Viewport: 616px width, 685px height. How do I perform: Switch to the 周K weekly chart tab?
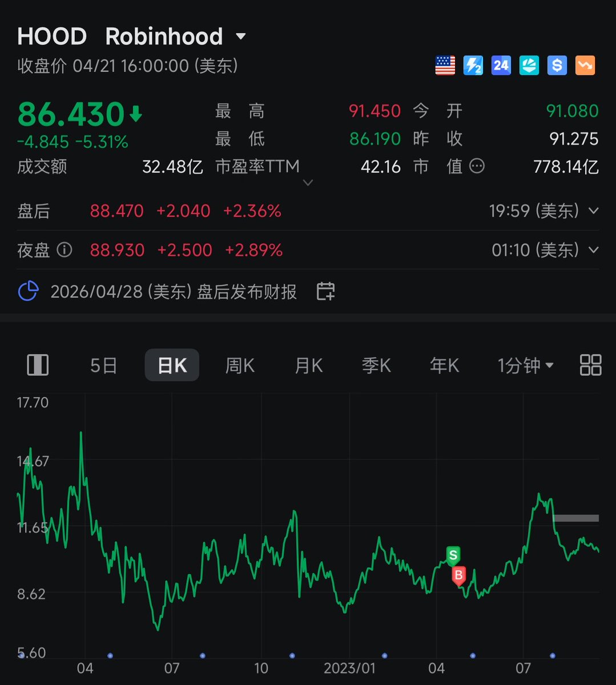click(240, 365)
